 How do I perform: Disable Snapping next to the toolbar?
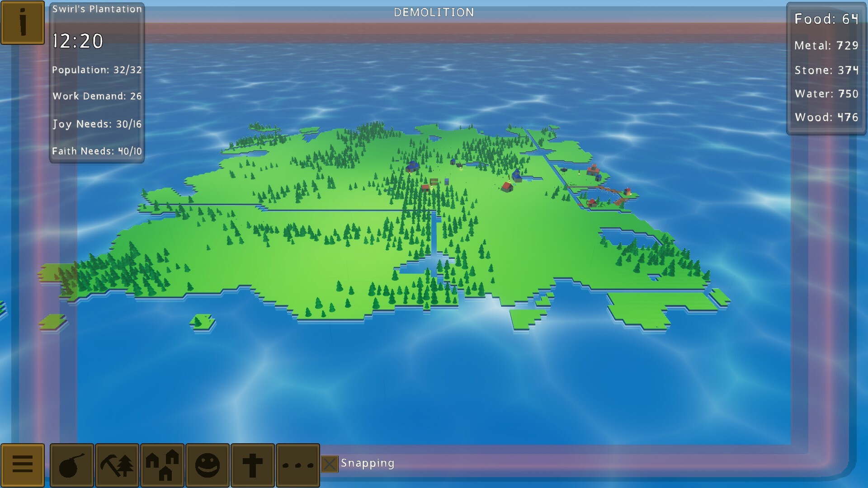pos(330,463)
